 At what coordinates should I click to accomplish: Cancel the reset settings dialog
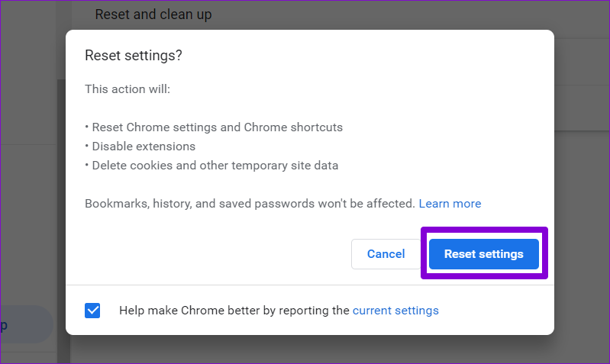pos(386,254)
